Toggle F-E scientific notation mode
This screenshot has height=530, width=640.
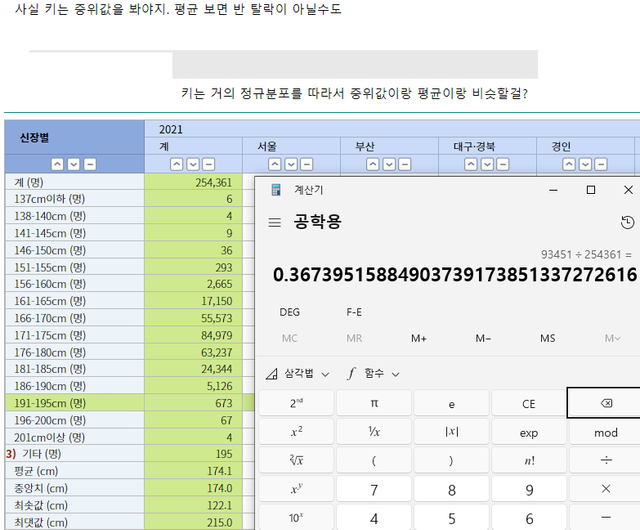click(354, 312)
